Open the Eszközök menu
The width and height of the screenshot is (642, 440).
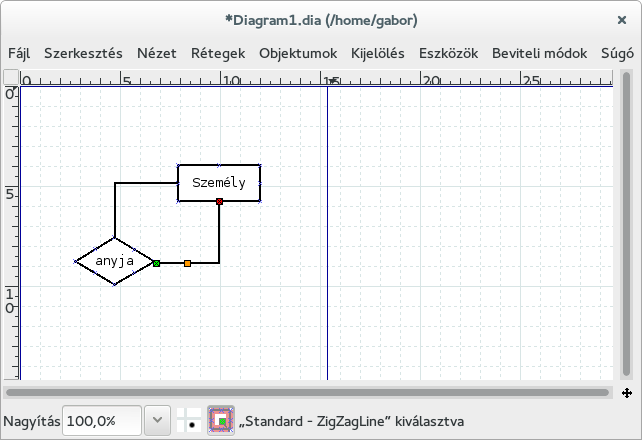click(449, 53)
